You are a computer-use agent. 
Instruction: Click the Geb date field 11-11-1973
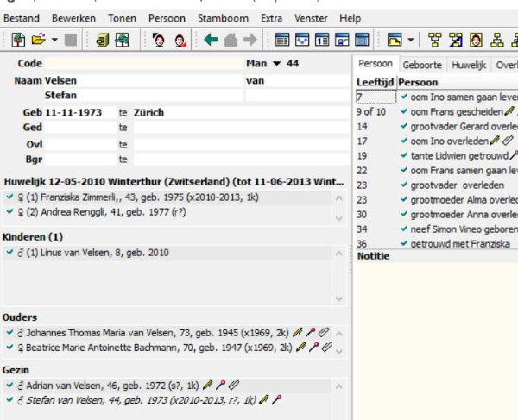(79, 112)
